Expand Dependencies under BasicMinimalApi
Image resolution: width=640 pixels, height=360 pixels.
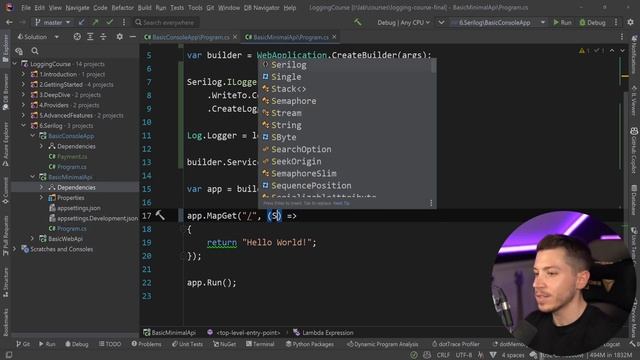click(42, 187)
